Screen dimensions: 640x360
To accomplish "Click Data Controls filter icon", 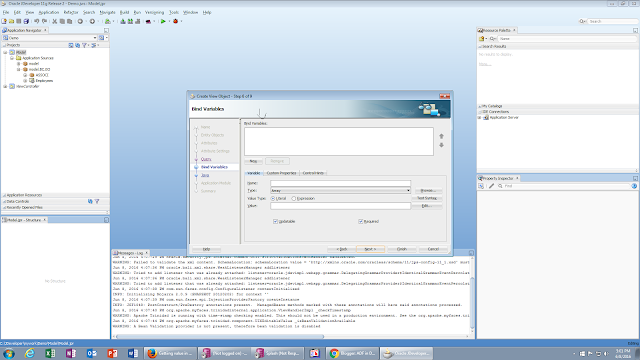I will pos(97,201).
